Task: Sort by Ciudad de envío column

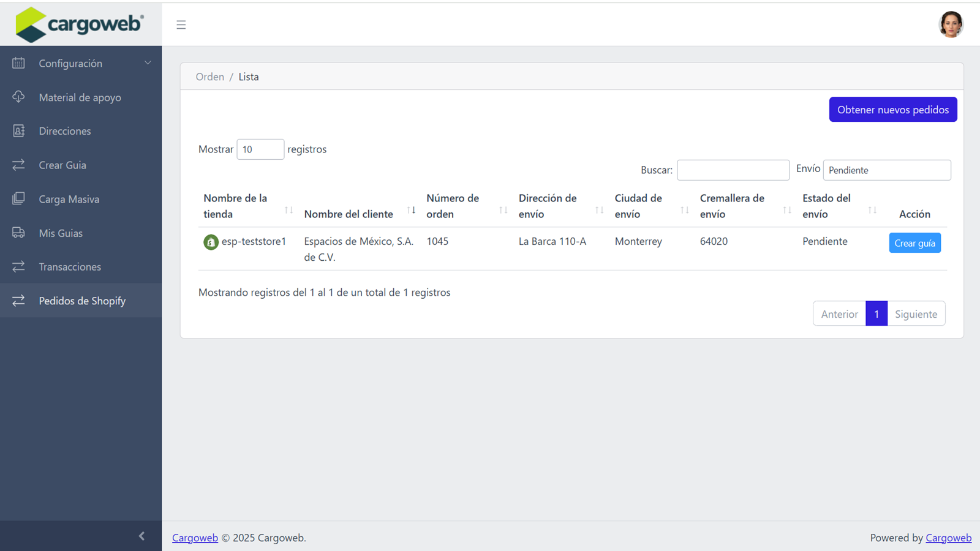Action: pyautogui.click(x=652, y=206)
